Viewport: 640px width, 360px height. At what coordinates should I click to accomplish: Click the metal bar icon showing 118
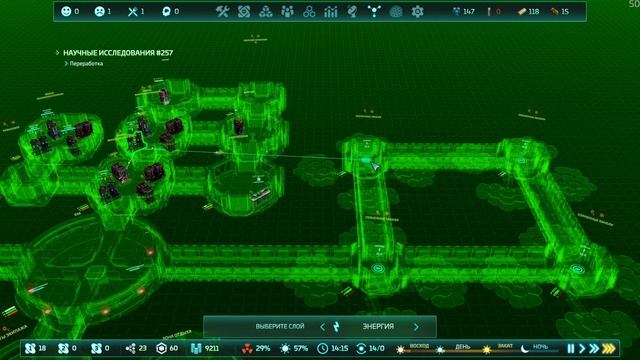click(522, 11)
